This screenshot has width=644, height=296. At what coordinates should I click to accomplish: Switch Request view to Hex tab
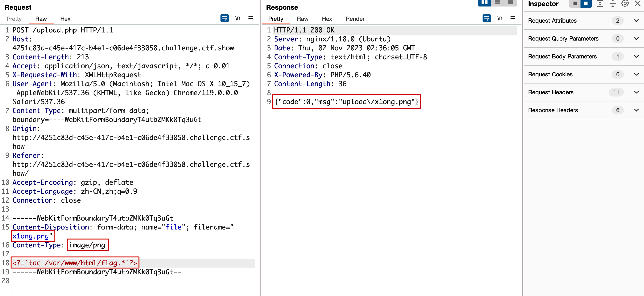point(65,19)
